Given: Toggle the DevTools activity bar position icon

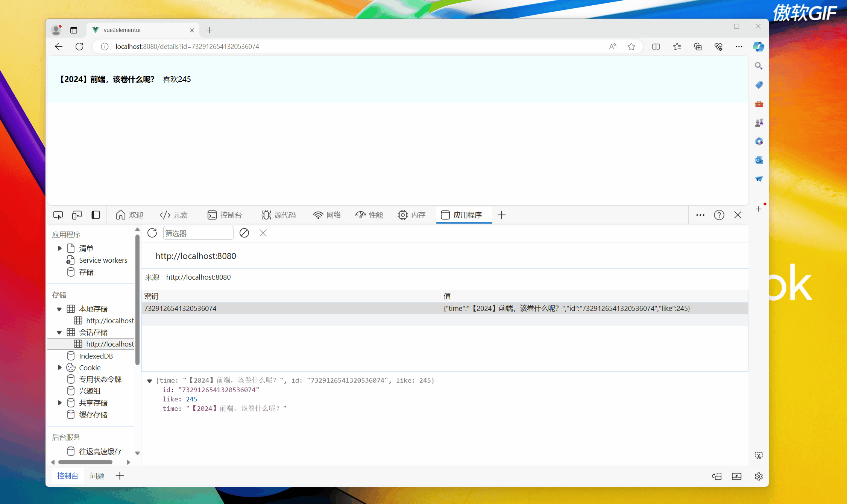Looking at the screenshot, I should tap(96, 215).
